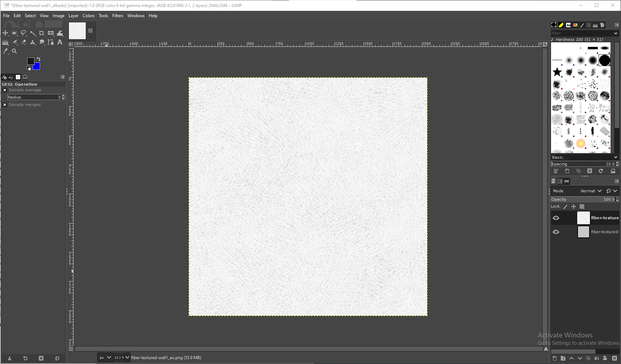Select the Zoom magnifier tool

click(x=14, y=51)
